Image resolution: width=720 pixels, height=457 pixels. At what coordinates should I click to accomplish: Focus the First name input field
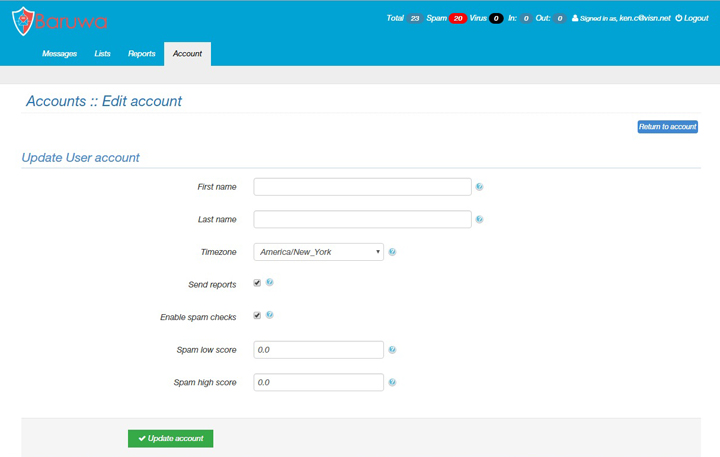[x=362, y=187]
